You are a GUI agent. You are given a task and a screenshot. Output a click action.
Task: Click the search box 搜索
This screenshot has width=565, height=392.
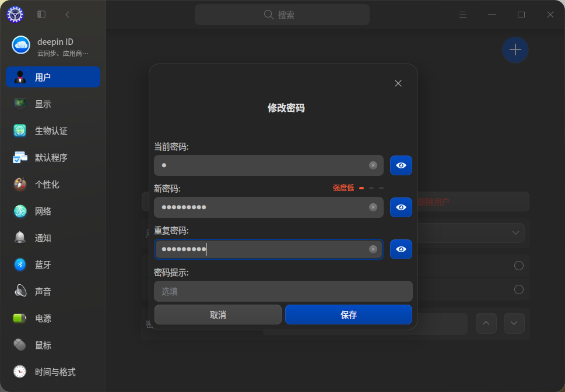(x=282, y=15)
